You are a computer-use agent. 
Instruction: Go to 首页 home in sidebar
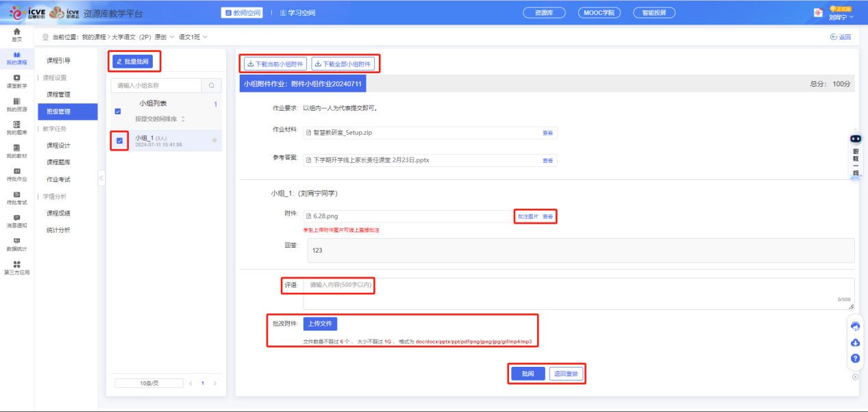(16, 34)
